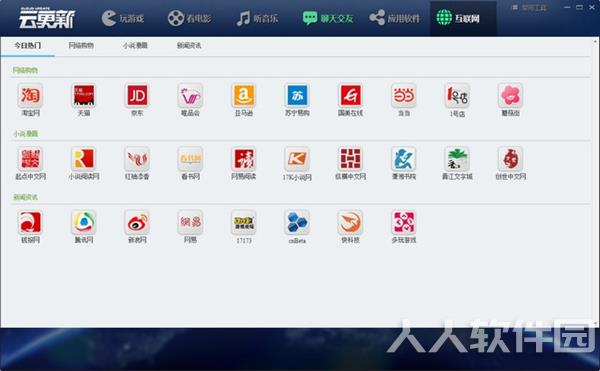
Task: Launch the JD (京东) site icon
Action: [x=137, y=95]
